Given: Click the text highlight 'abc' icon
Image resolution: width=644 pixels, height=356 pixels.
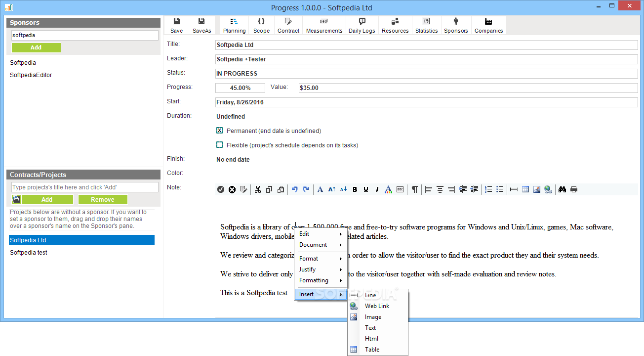Looking at the screenshot, I should pos(400,189).
